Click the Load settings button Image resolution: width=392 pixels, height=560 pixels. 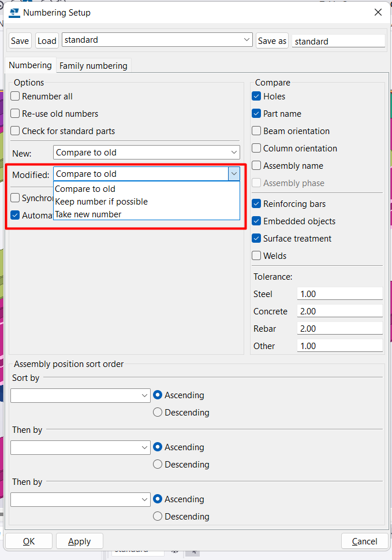[x=47, y=41]
